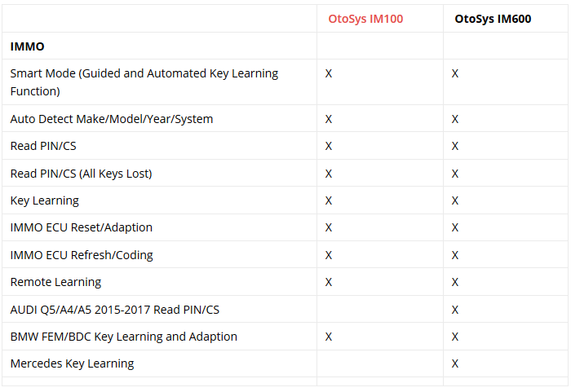
Task: Click the Read PIN/CS row label
Action: pyautogui.click(x=43, y=146)
